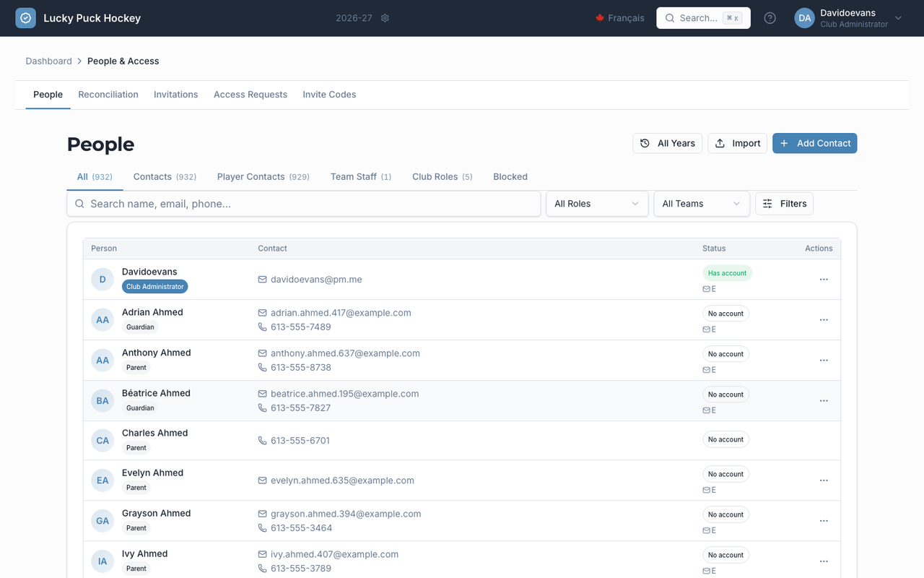Click email beatrice.ahmed.195@example.com
This screenshot has width=924, height=578.
pyautogui.click(x=344, y=394)
